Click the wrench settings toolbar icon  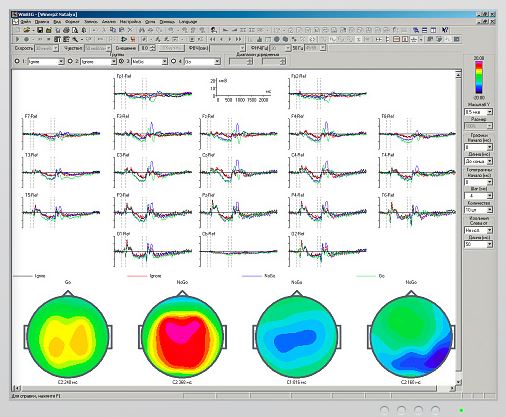click(75, 39)
